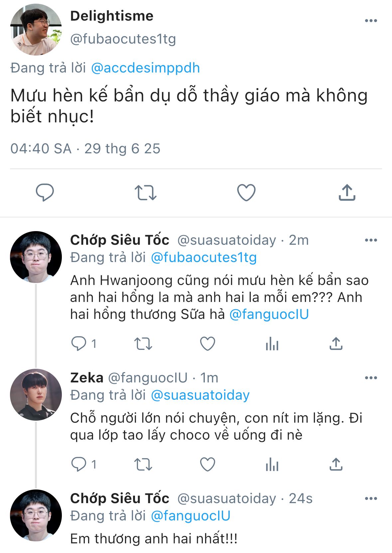Retweet Zeka's reply
Viewport: 392px width, 553px height.
[x=143, y=464]
